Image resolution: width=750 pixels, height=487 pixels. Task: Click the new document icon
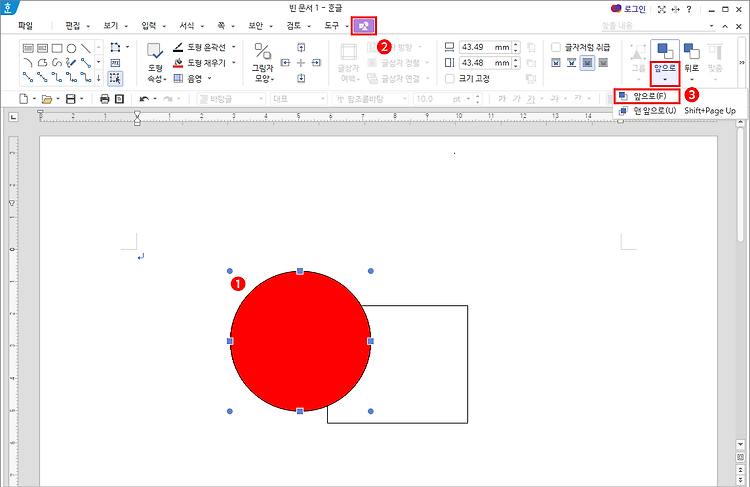pyautogui.click(x=23, y=99)
